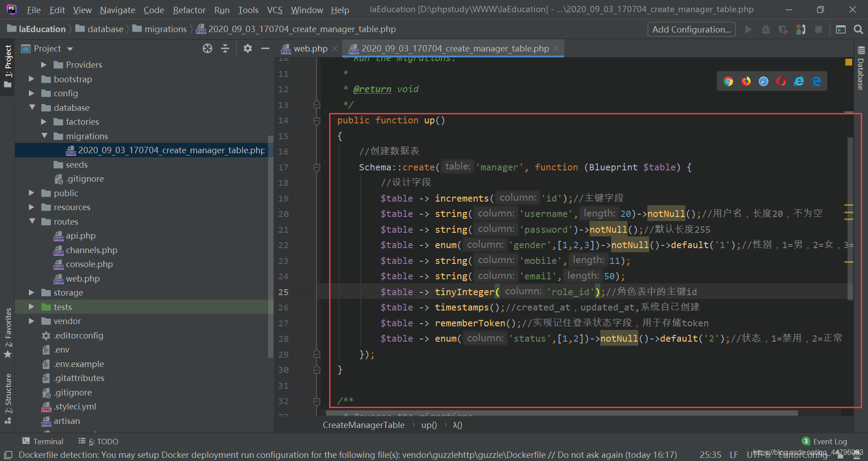This screenshot has height=461, width=868.
Task: Click Search Everywhere magnifier icon
Action: 858,29
